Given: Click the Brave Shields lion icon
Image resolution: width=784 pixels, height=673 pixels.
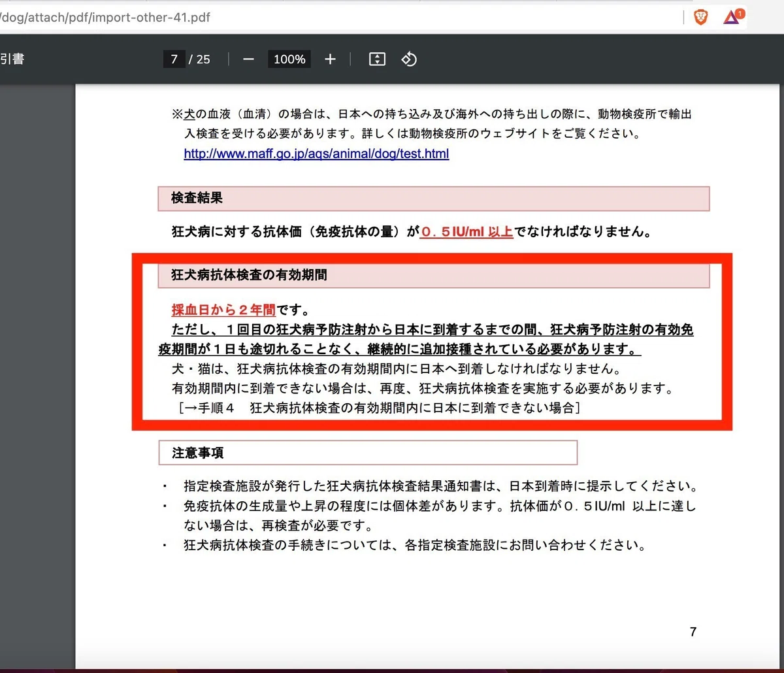Looking at the screenshot, I should [x=700, y=18].
